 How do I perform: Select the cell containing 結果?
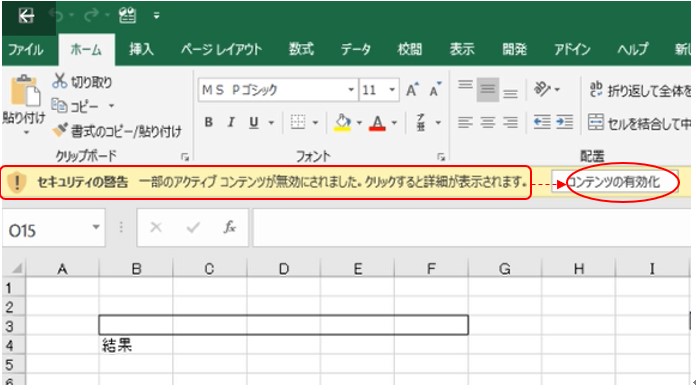tap(136, 345)
